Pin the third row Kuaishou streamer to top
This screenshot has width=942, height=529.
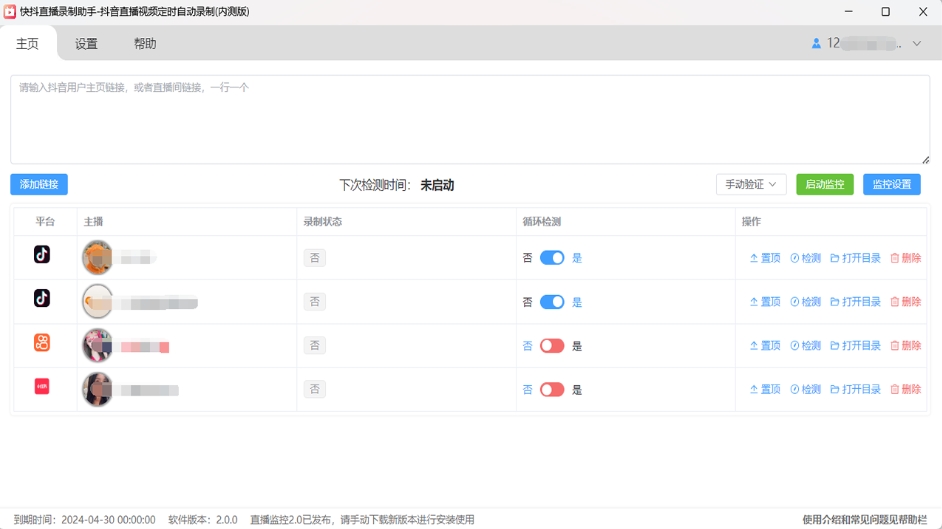(x=765, y=345)
